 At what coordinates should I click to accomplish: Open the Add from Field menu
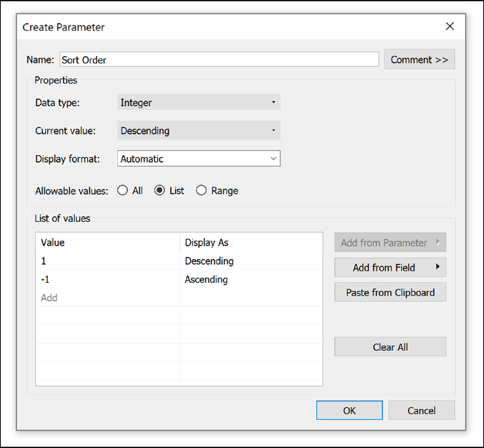[390, 267]
